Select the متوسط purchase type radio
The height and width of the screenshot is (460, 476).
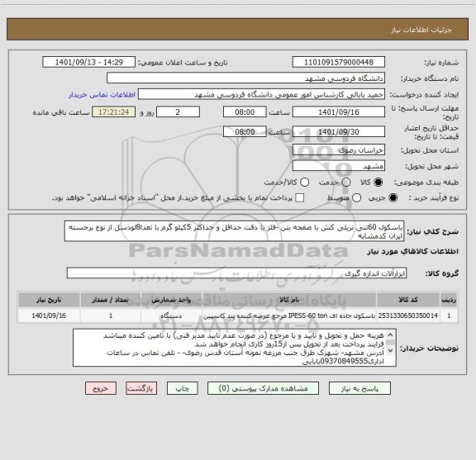(356, 198)
